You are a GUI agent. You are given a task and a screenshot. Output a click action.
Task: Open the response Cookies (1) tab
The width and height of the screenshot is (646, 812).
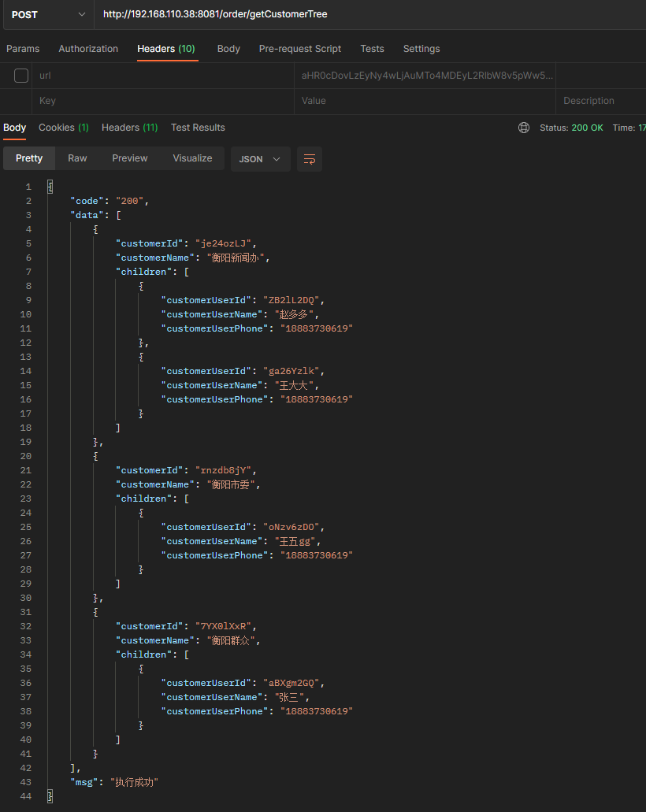coord(64,128)
